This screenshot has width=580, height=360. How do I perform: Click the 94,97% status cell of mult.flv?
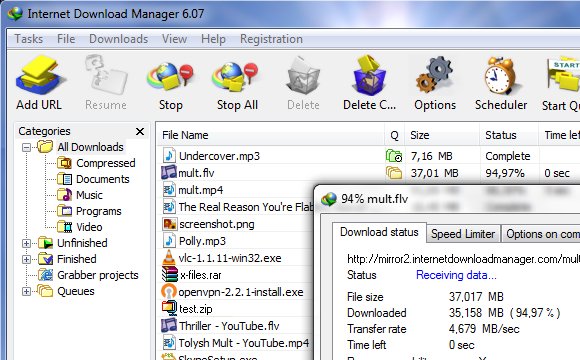pyautogui.click(x=505, y=173)
